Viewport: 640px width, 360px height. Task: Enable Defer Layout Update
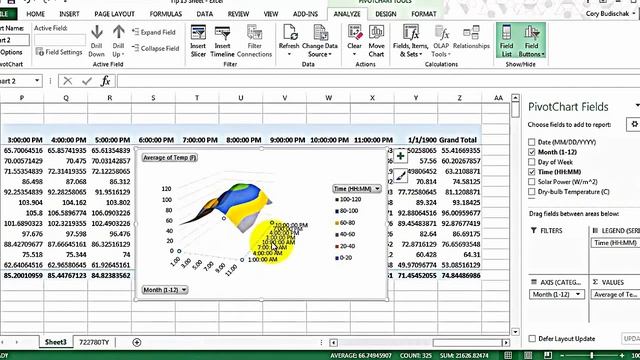coord(532,338)
